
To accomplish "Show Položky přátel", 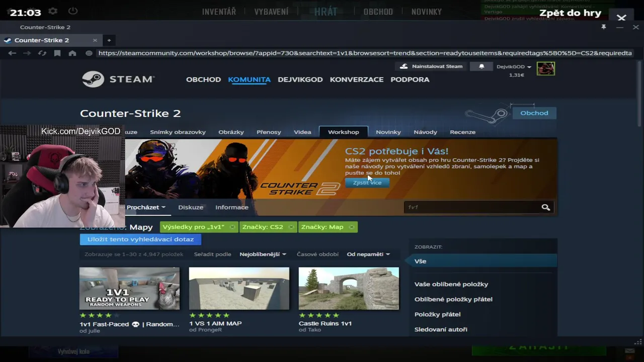I will point(437,314).
